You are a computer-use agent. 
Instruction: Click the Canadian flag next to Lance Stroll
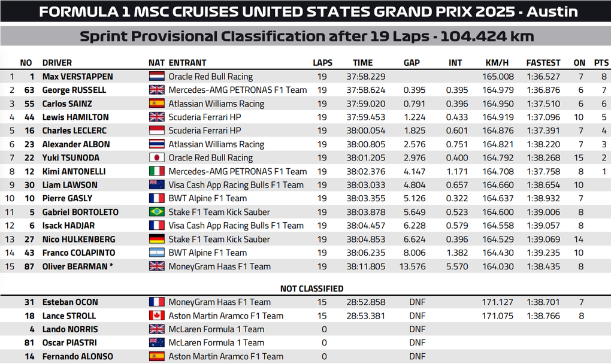click(x=156, y=316)
